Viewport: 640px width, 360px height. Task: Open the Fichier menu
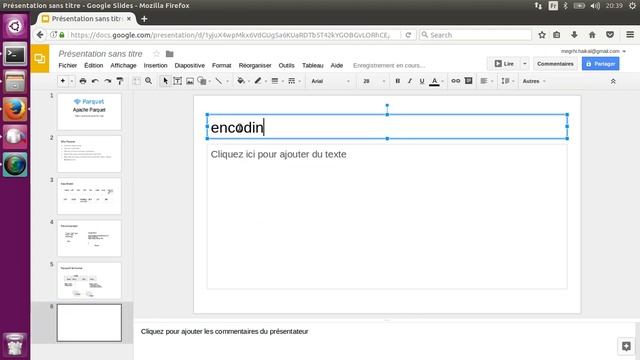68,65
